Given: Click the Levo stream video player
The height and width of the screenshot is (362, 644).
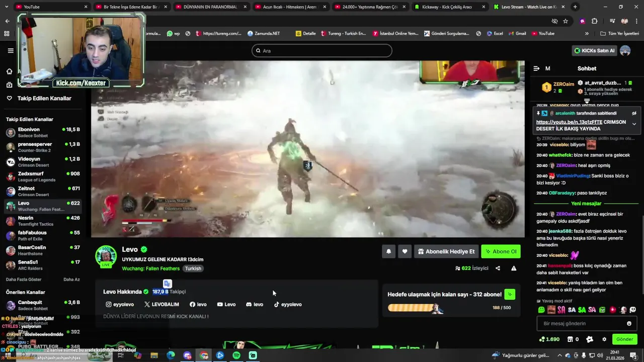Looking at the screenshot, I should tap(308, 149).
